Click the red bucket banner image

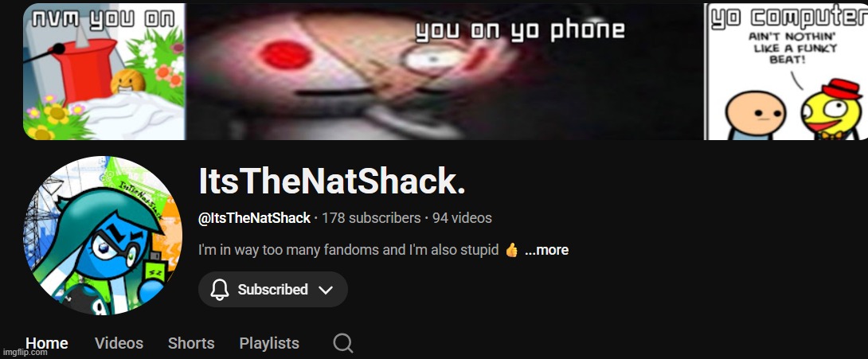tap(104, 72)
